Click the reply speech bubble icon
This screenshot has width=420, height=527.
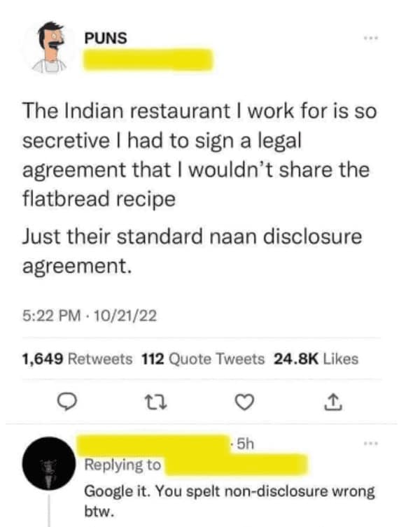(x=66, y=402)
